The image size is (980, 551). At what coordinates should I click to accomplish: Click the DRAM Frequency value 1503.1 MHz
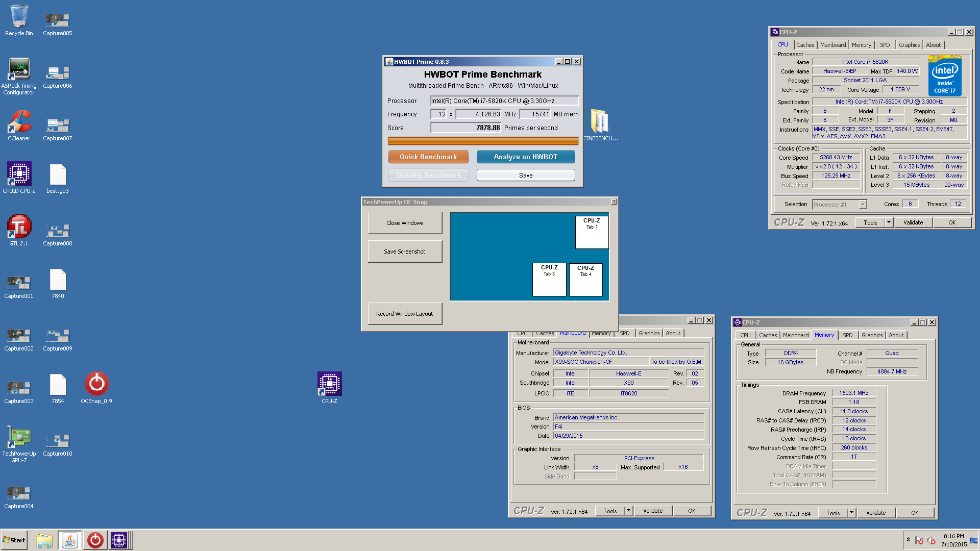(854, 393)
